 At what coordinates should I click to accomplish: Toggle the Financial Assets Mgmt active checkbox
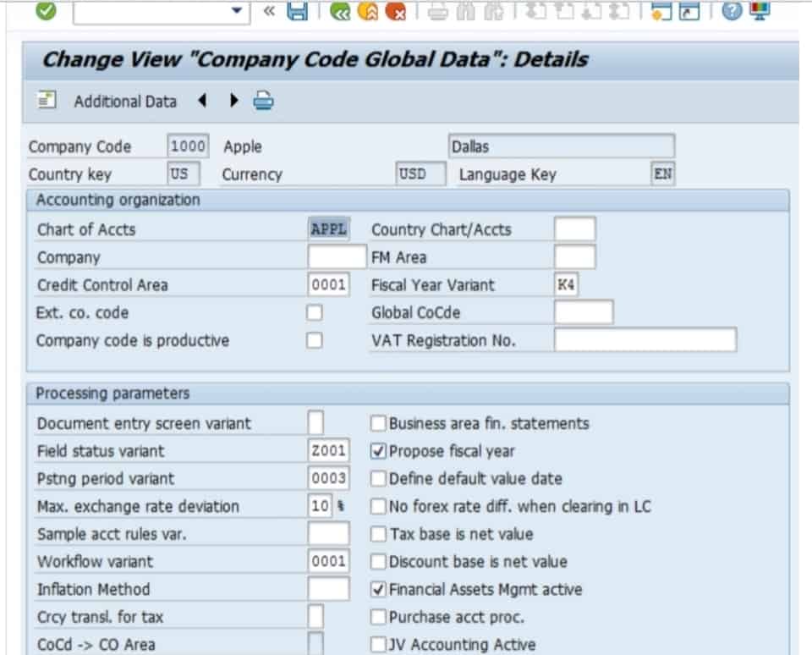click(x=379, y=589)
